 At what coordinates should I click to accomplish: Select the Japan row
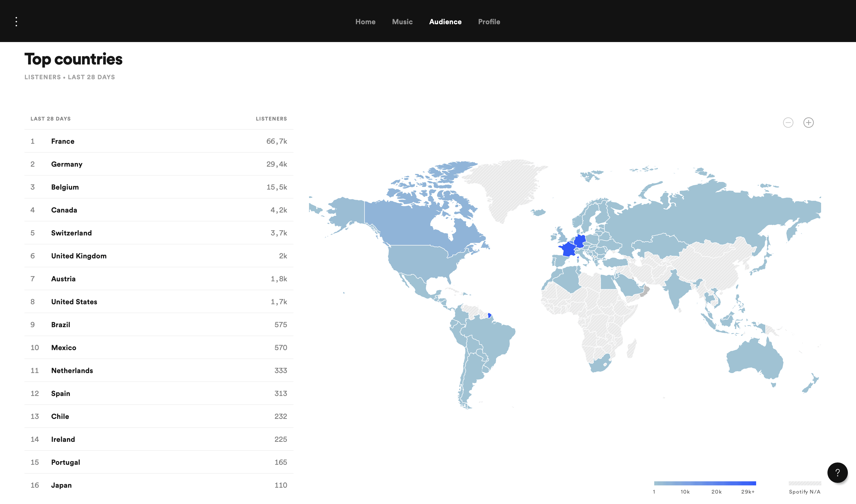pyautogui.click(x=159, y=485)
